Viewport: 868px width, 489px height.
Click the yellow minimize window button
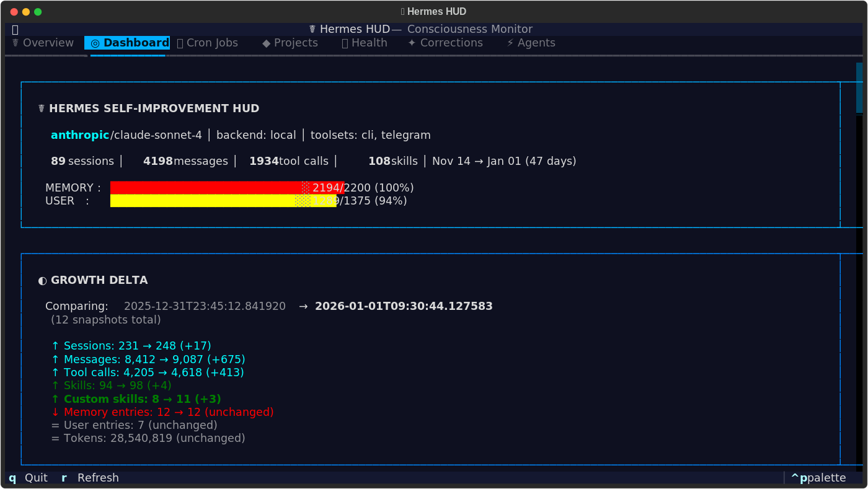26,12
